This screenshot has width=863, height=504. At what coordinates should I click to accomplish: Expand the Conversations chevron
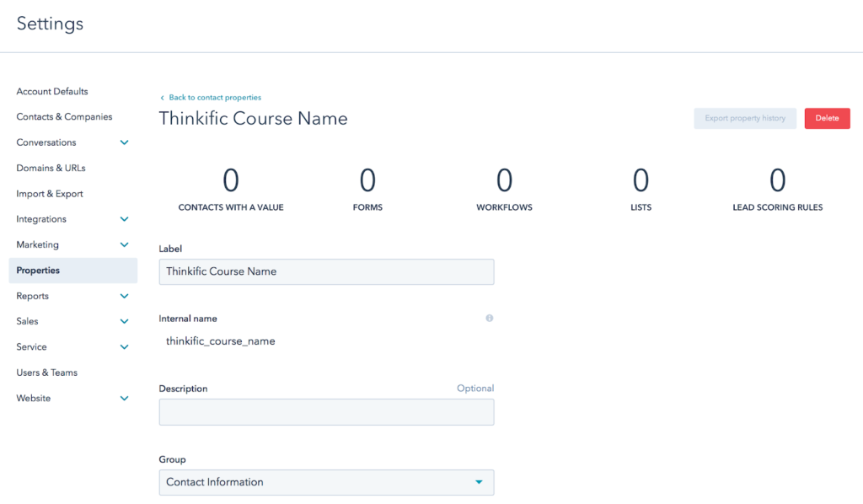[x=125, y=142]
